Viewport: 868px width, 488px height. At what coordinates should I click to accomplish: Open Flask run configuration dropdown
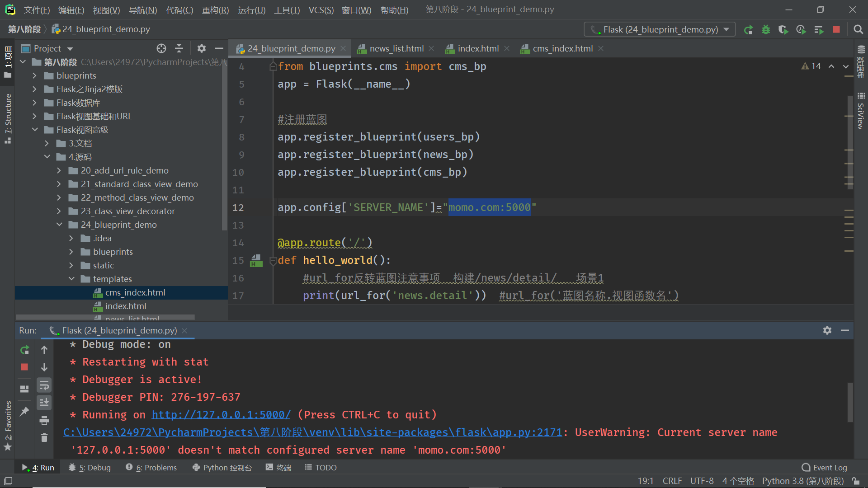tap(660, 29)
